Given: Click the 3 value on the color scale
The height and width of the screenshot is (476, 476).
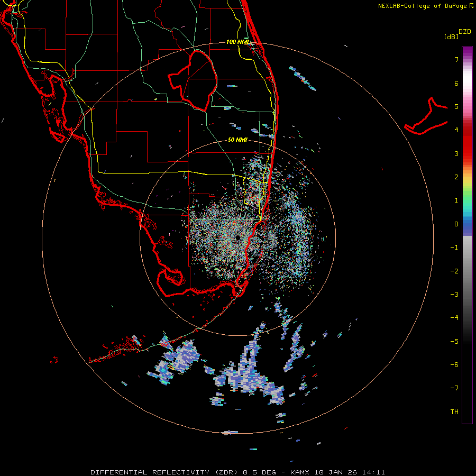Looking at the screenshot, I should pos(456,153).
